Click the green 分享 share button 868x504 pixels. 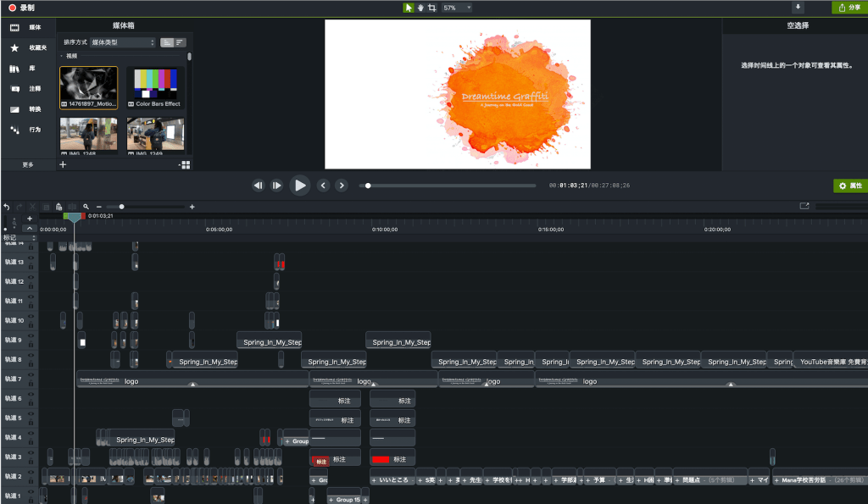[849, 8]
